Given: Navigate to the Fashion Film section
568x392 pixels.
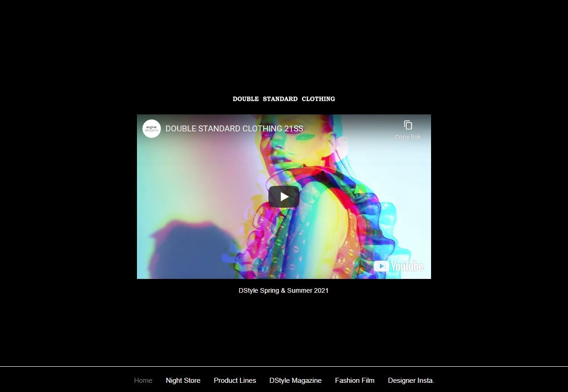Looking at the screenshot, I should click(354, 381).
